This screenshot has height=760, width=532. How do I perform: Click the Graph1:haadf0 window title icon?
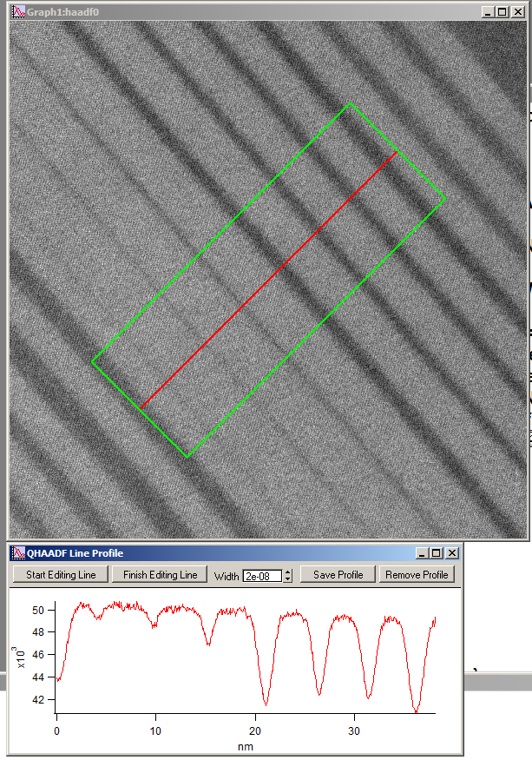(x=17, y=12)
